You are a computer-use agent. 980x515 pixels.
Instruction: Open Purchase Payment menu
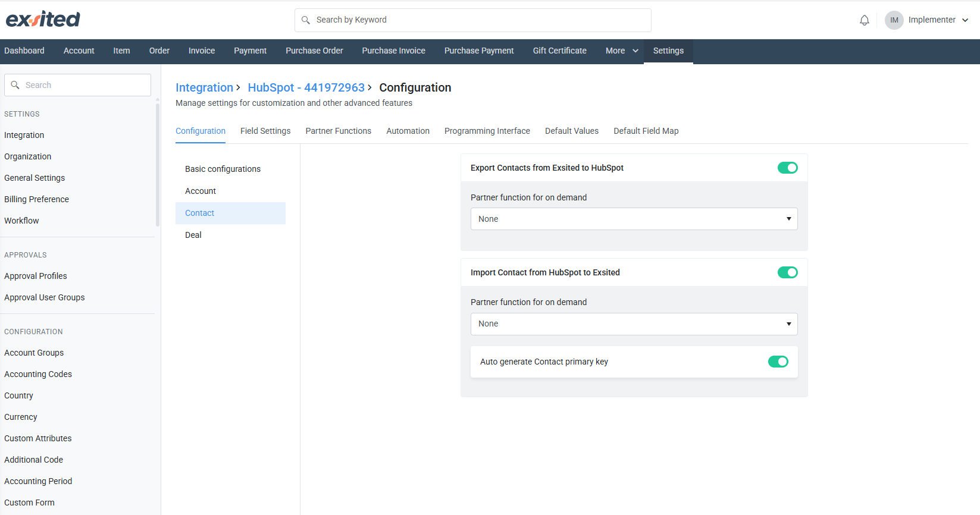coord(479,51)
